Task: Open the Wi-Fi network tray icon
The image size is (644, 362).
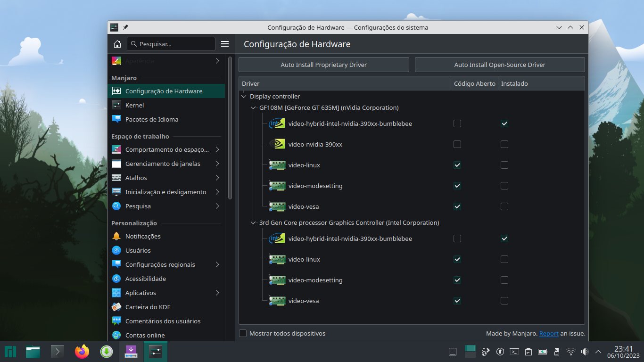Action: [571, 352]
